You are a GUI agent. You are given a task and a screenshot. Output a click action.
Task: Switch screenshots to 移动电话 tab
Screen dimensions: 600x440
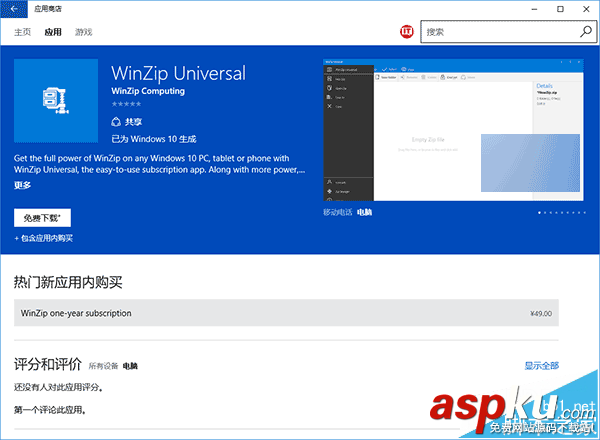[338, 212]
